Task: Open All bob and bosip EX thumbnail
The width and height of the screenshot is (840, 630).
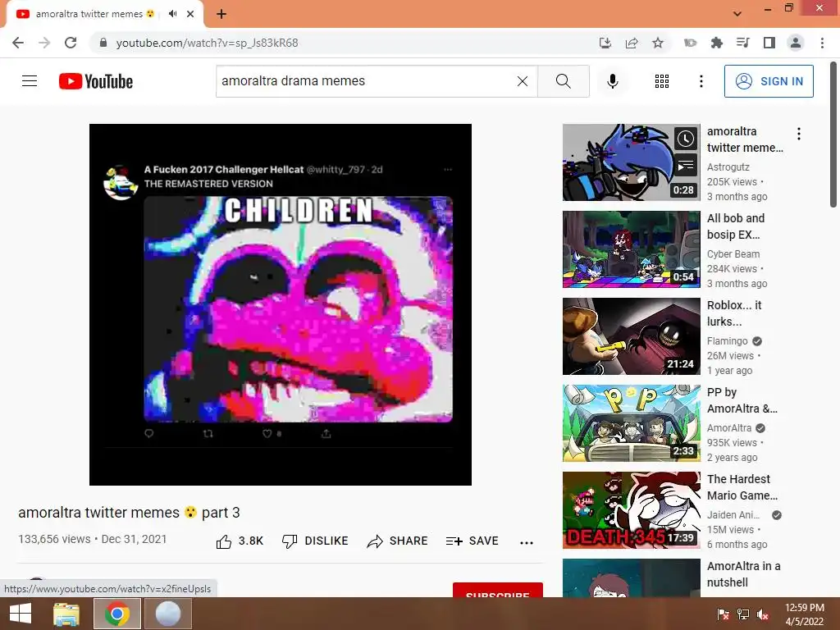Action: click(631, 249)
